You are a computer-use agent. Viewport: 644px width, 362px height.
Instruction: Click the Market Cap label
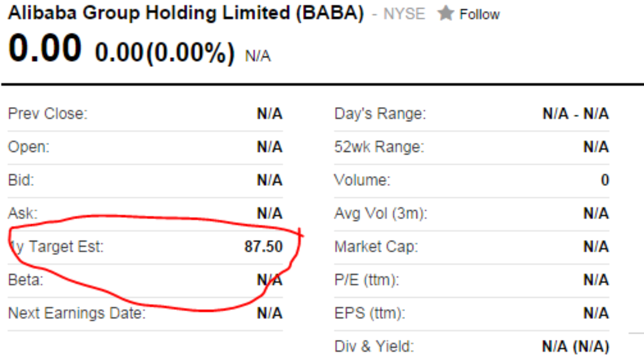tap(376, 247)
